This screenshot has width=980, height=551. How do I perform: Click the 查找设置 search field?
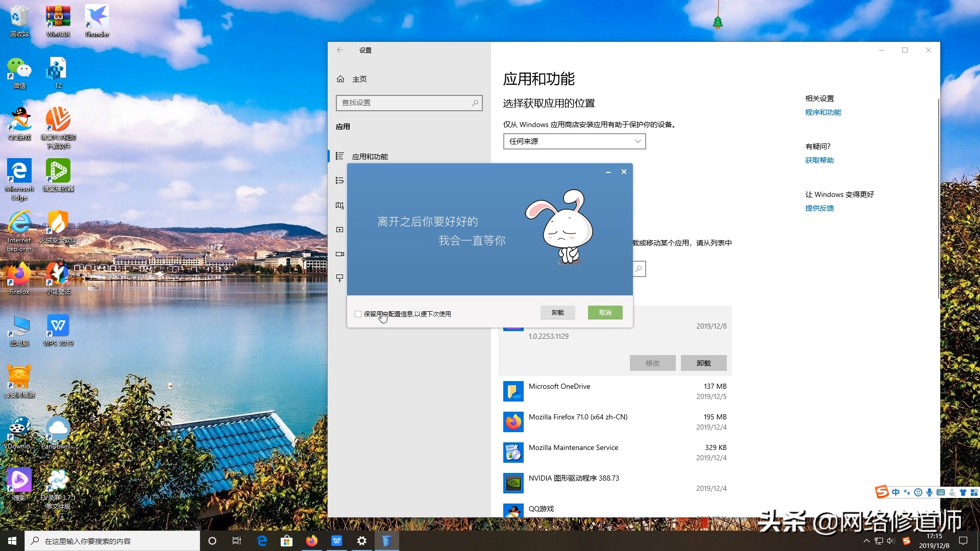coord(408,103)
